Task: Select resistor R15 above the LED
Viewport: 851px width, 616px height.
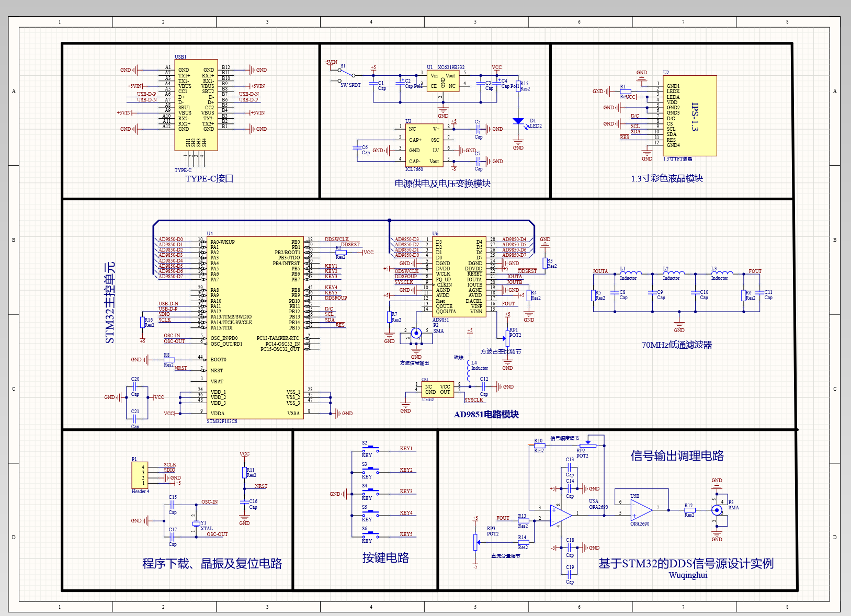Action: coord(518,86)
